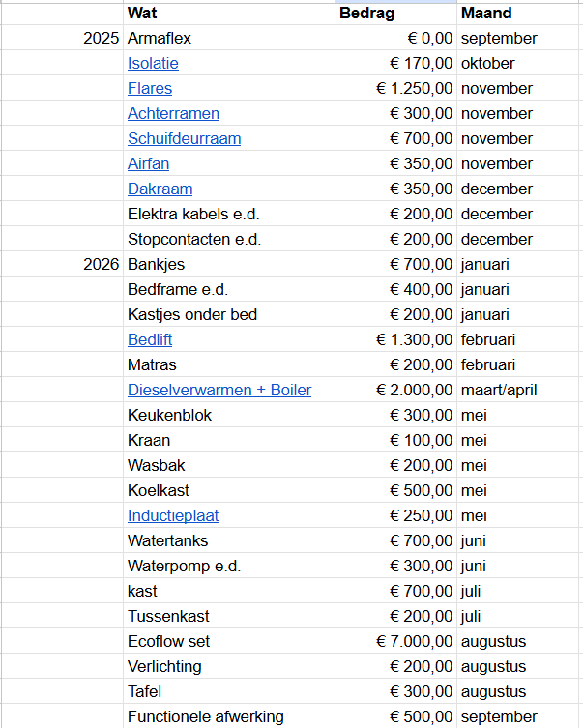Screen dimensions: 583x728
Task: Open the Bedlift link
Action: [x=150, y=340]
